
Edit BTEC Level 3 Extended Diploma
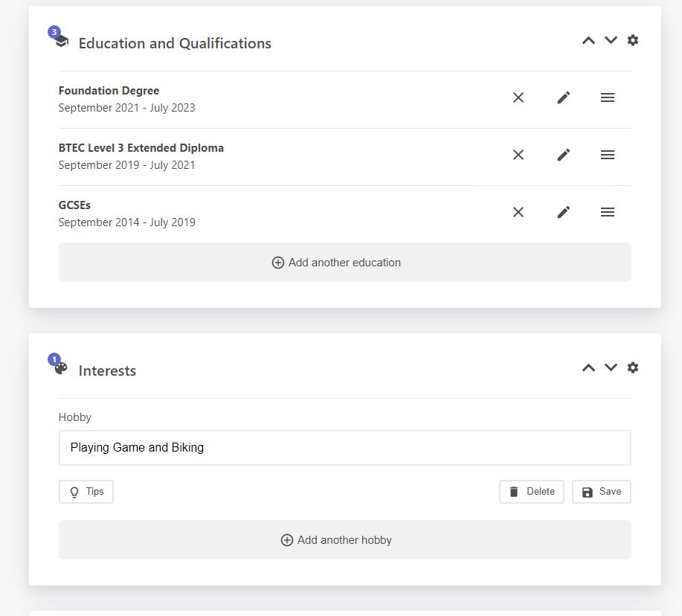pyautogui.click(x=564, y=155)
